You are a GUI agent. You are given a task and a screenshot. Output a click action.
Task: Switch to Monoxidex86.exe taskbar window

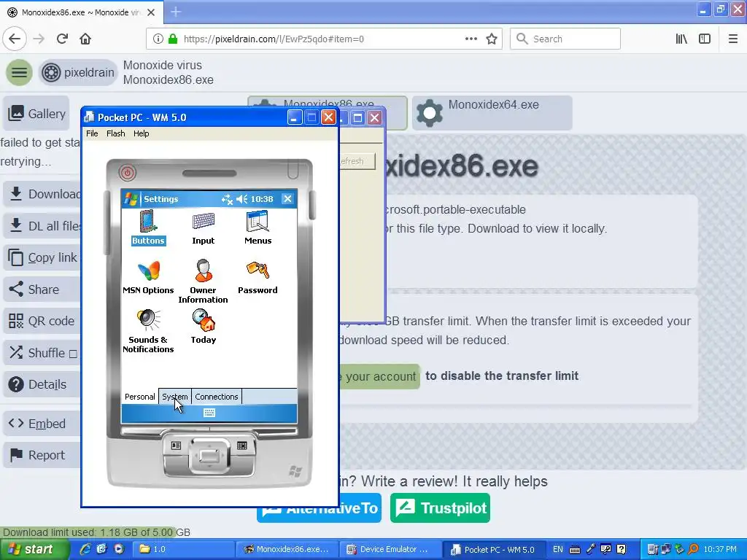click(x=287, y=550)
